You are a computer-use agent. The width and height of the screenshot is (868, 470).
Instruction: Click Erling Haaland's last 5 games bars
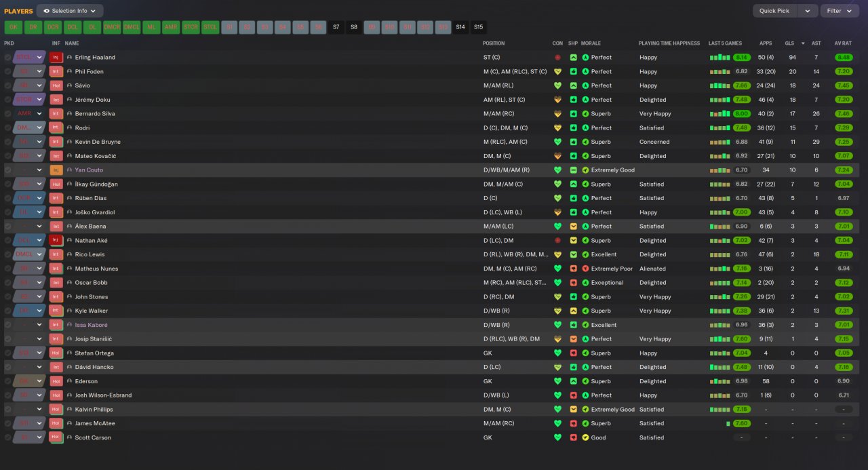[x=719, y=58]
